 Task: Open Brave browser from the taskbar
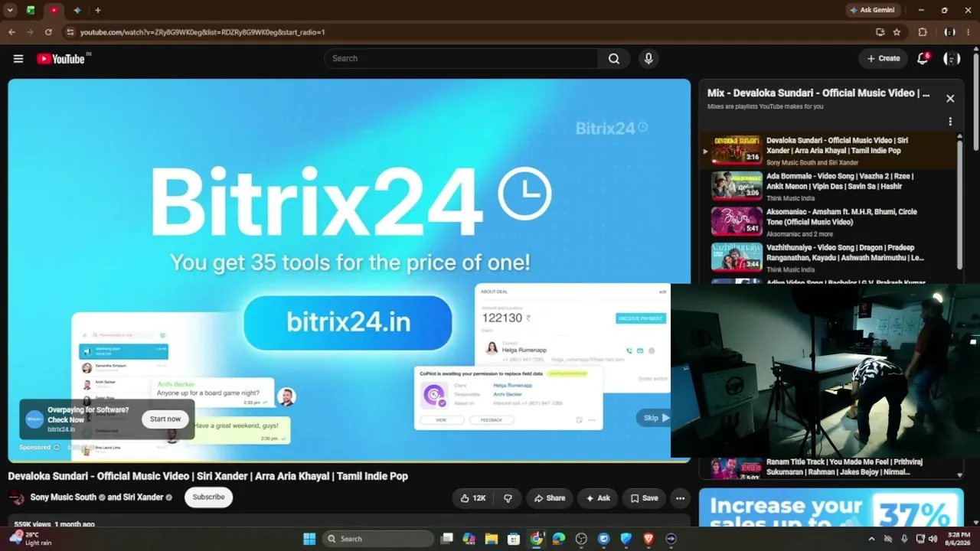648,539
